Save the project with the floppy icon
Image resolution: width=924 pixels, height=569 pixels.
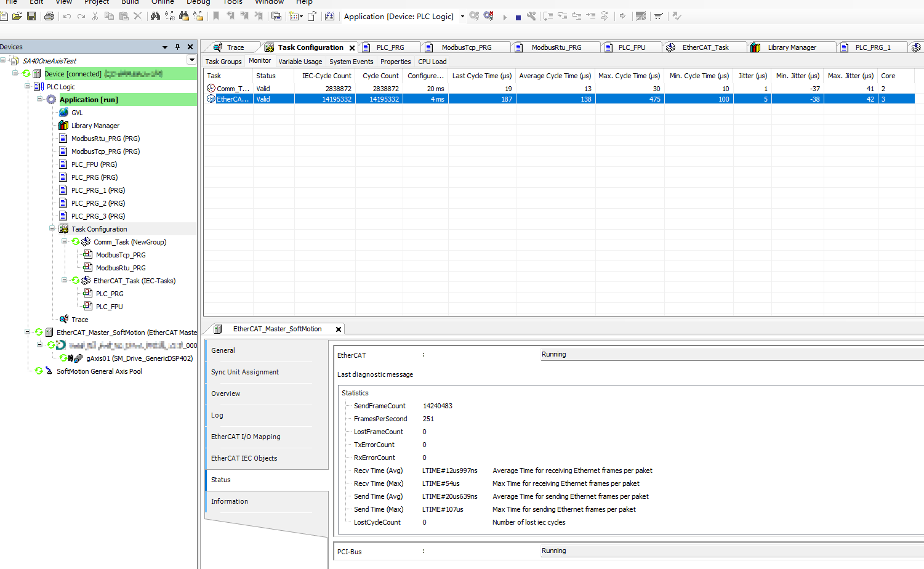[x=31, y=16]
